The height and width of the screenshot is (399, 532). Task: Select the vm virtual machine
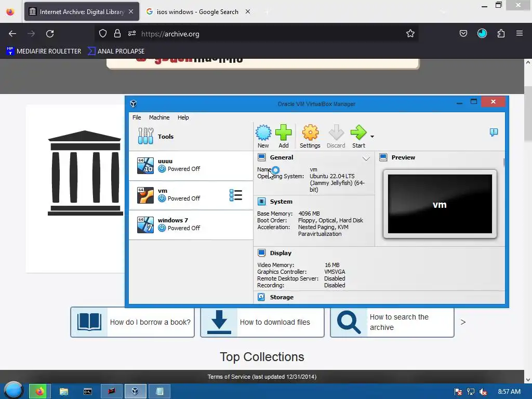pyautogui.click(x=191, y=195)
